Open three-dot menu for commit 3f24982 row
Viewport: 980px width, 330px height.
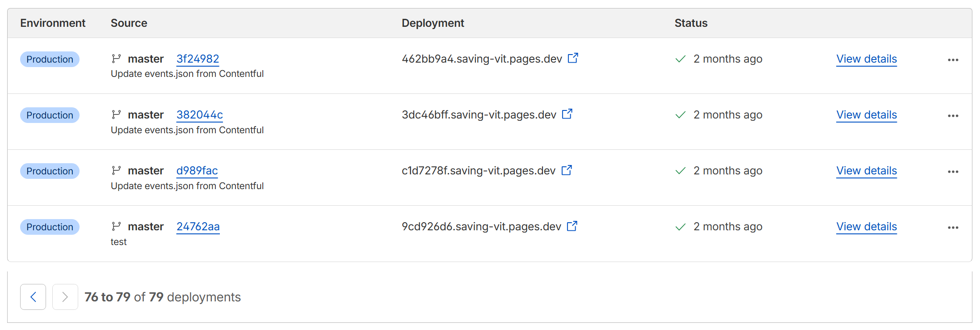click(953, 60)
